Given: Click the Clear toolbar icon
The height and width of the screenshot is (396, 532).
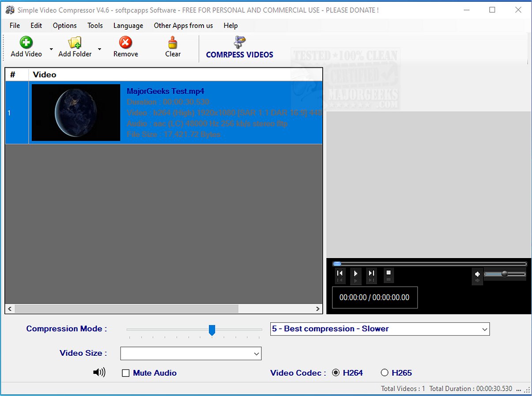Looking at the screenshot, I should 172,43.
